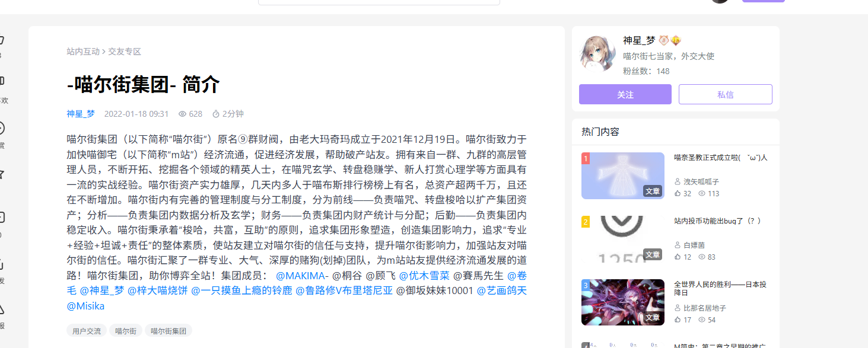The height and width of the screenshot is (348, 868).
Task: Open 交友专区 breadcrumb link
Action: [125, 52]
